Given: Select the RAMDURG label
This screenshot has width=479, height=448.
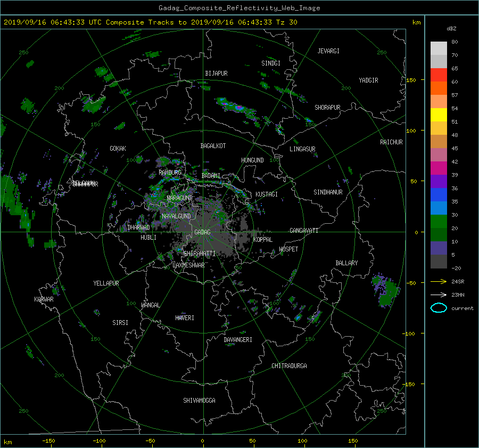Looking at the screenshot, I should [170, 173].
